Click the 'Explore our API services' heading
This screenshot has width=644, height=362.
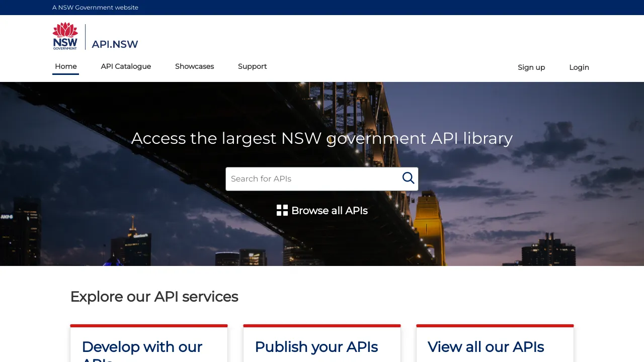click(154, 297)
